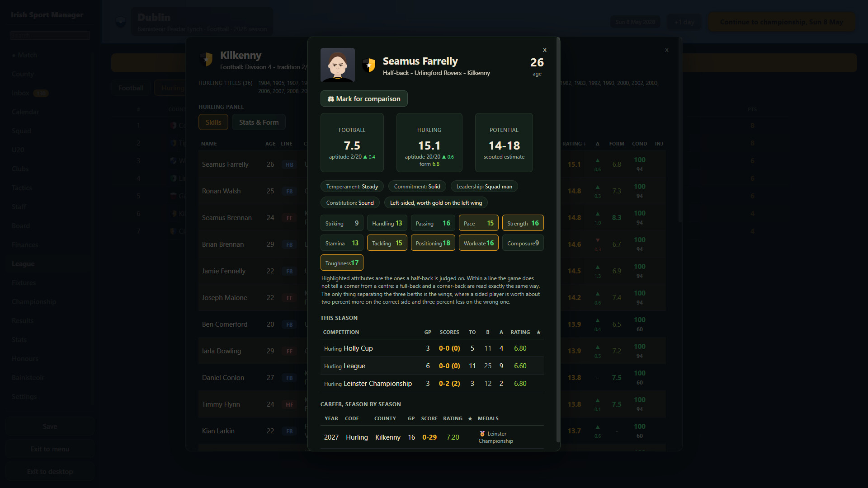Viewport: 868px width, 488px height.
Task: Click Continue to championship button
Action: pyautogui.click(x=781, y=22)
